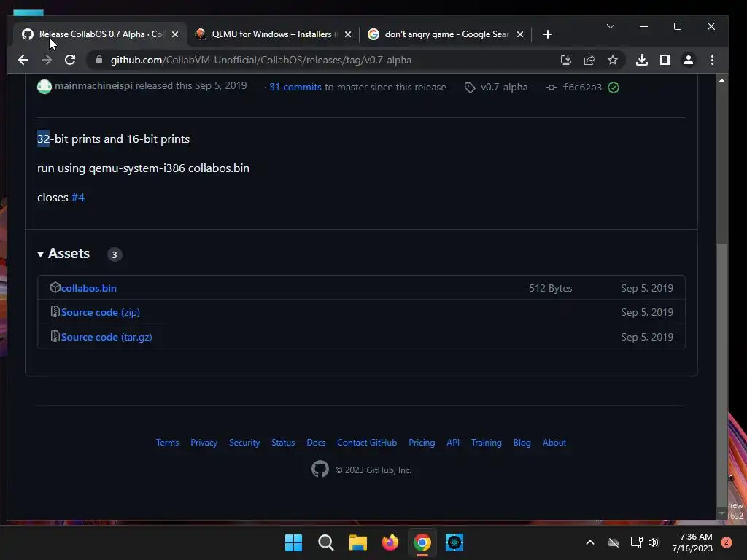Click the tag icon beside v0.7-alpha
Viewport: 747px width, 560px height.
pos(470,87)
